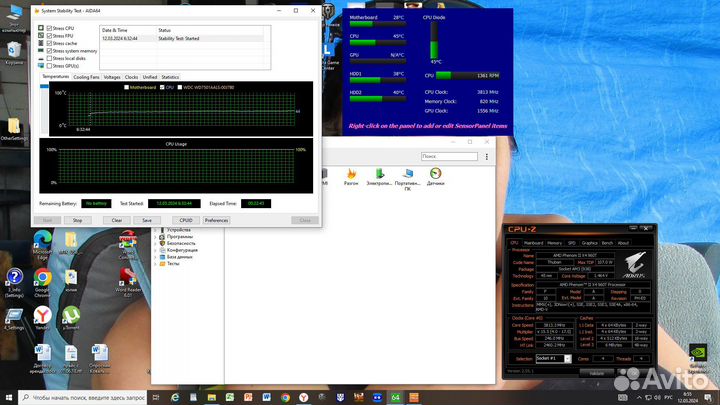Open the Clocks tab

pos(131,77)
